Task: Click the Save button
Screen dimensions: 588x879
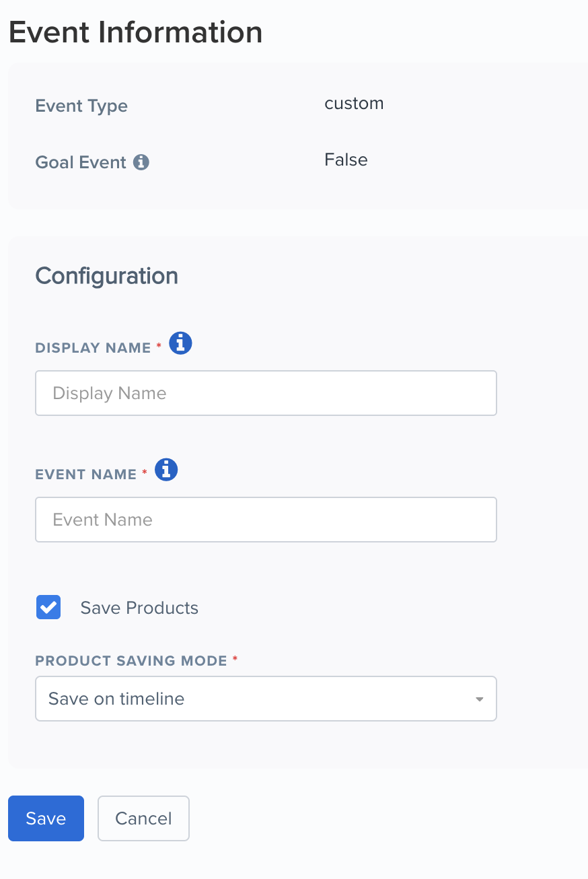Action: [x=45, y=818]
